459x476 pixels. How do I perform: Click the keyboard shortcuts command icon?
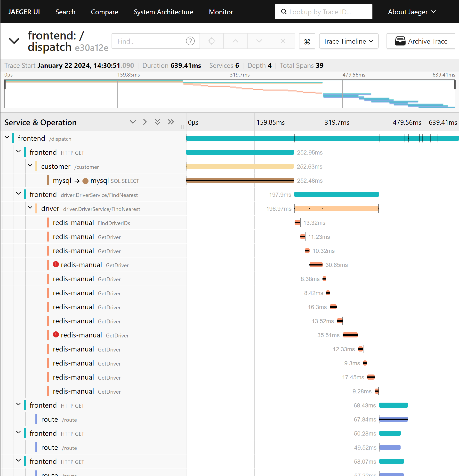point(307,41)
